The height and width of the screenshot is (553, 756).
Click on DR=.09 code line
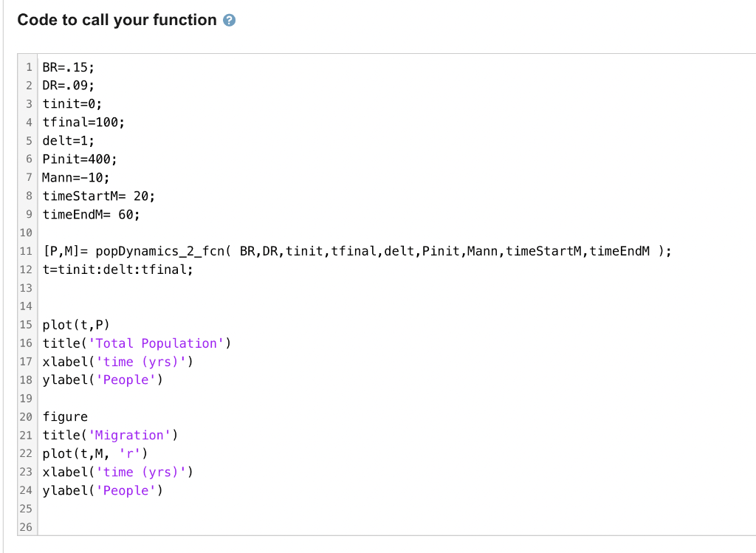tap(69, 86)
